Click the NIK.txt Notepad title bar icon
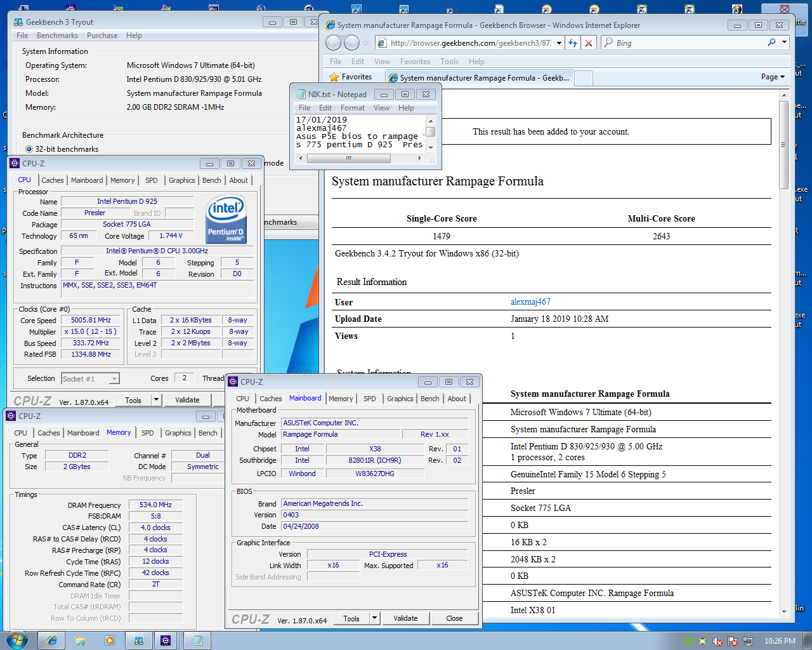The width and height of the screenshot is (812, 650). 301,94
